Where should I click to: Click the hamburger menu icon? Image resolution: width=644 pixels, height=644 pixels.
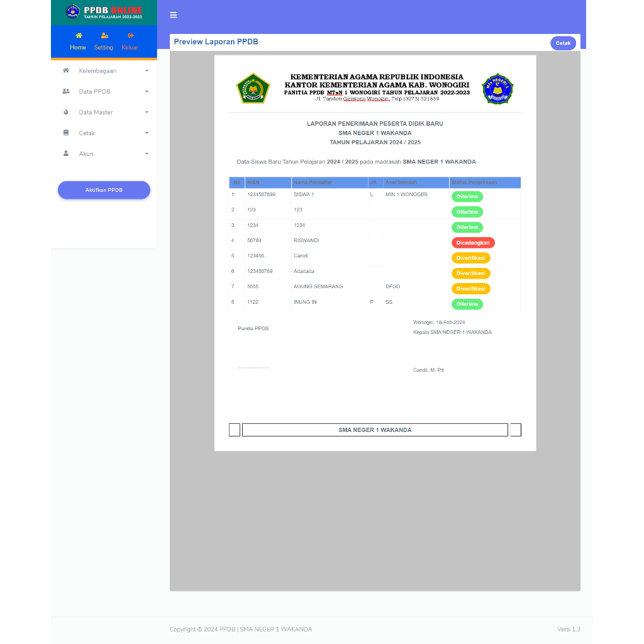point(174,15)
